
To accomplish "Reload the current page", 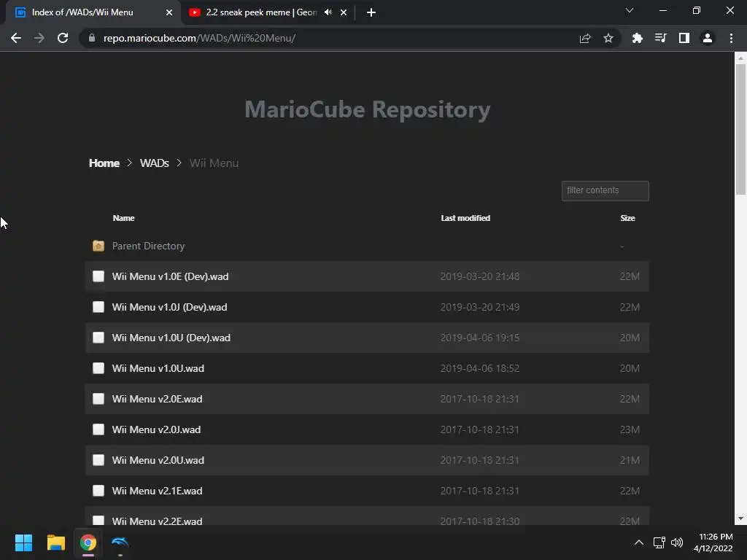I will pos(63,38).
